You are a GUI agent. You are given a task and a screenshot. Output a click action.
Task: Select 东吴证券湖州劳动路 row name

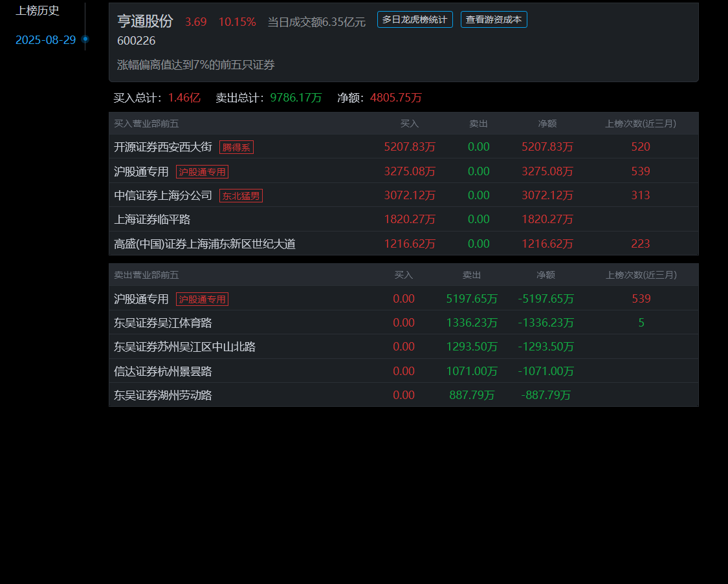pyautogui.click(x=163, y=395)
